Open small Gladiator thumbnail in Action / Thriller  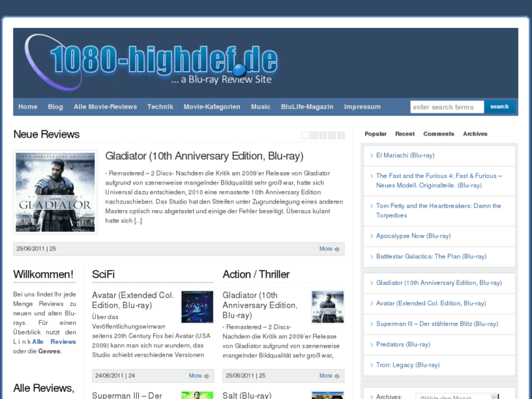click(x=328, y=307)
